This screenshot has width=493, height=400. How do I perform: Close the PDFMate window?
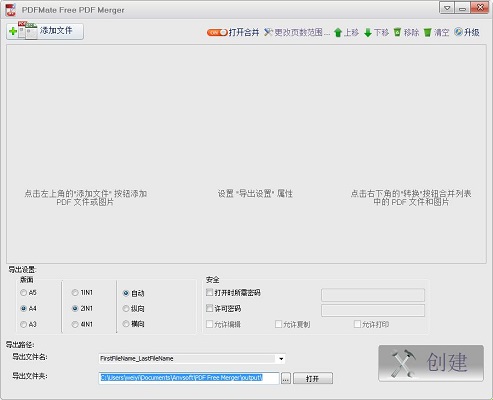tap(480, 8)
